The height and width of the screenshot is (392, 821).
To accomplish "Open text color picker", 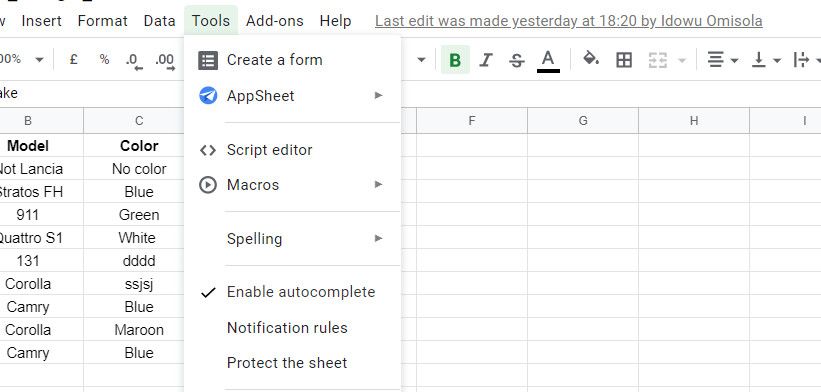I will click(548, 61).
